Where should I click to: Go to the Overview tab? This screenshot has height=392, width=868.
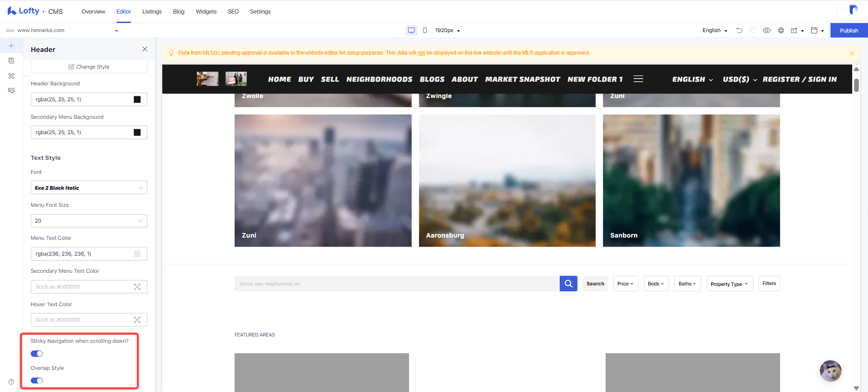tap(93, 11)
